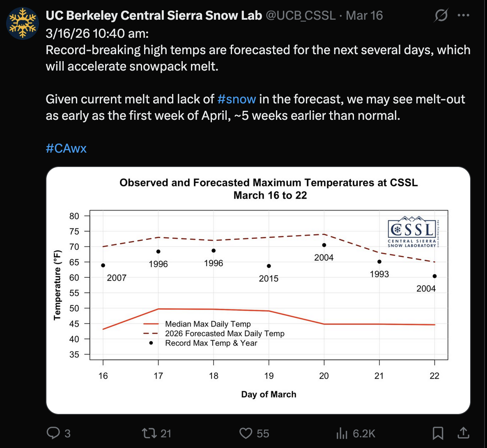
Task: Repost this tweet via retweet icon
Action: [147, 433]
